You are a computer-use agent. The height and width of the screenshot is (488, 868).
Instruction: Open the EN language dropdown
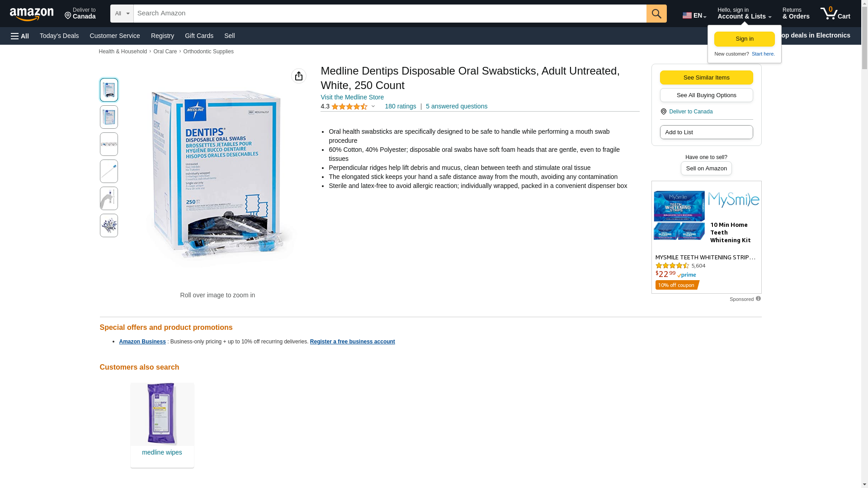tap(694, 15)
